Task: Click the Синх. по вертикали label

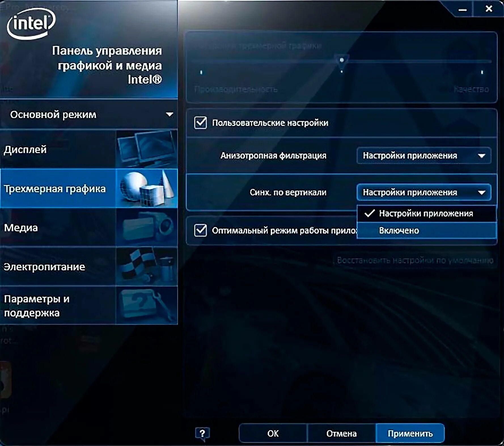Action: point(288,192)
